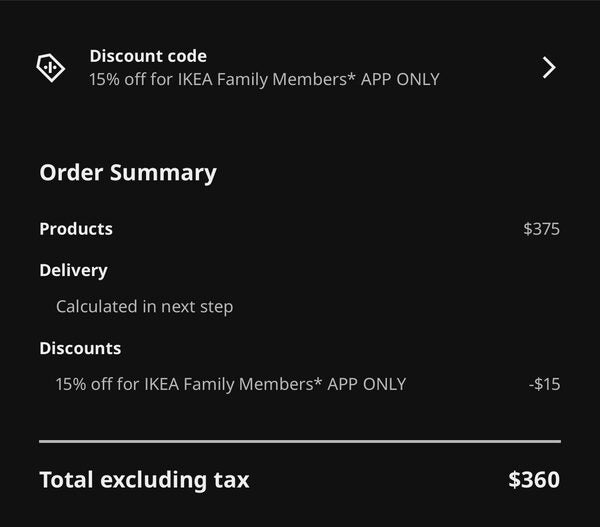Click IKEA Family Members text in Discount code row
This screenshot has width=600, height=527.
[262, 79]
